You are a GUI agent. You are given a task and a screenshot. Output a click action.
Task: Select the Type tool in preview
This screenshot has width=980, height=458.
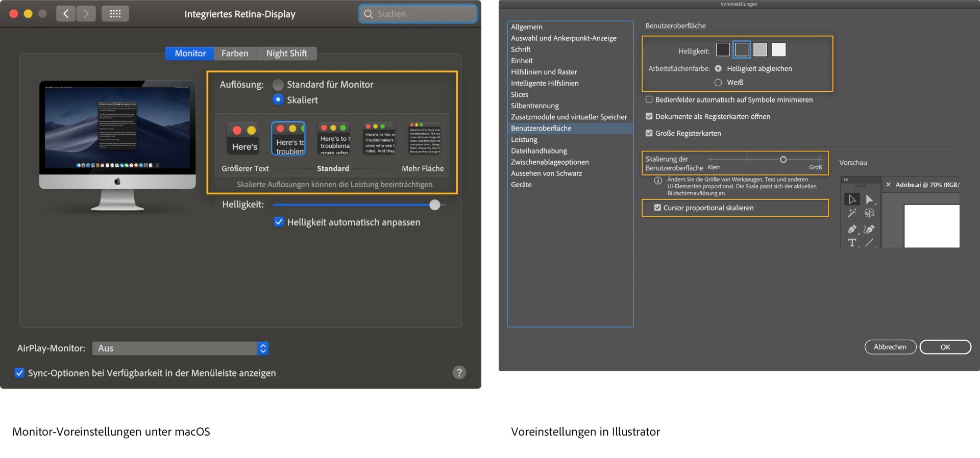click(852, 243)
